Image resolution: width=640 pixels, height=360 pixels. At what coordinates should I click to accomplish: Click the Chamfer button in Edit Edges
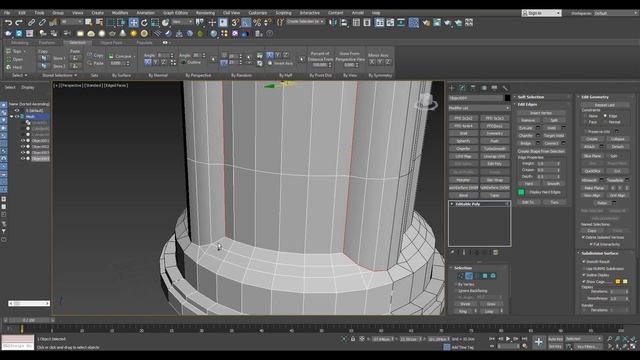(x=526, y=136)
